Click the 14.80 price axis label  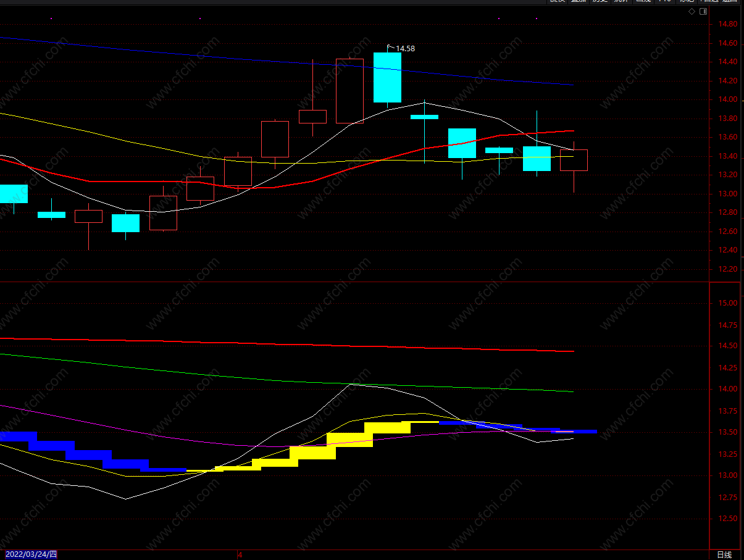(727, 24)
